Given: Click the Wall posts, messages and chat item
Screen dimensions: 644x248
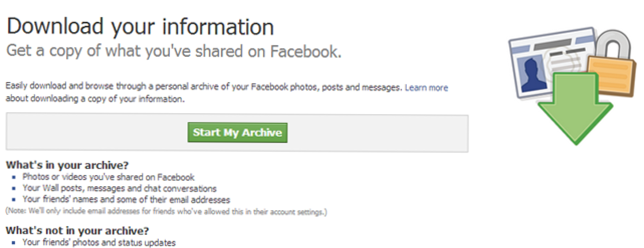Looking at the screenshot, I should pos(120,189).
